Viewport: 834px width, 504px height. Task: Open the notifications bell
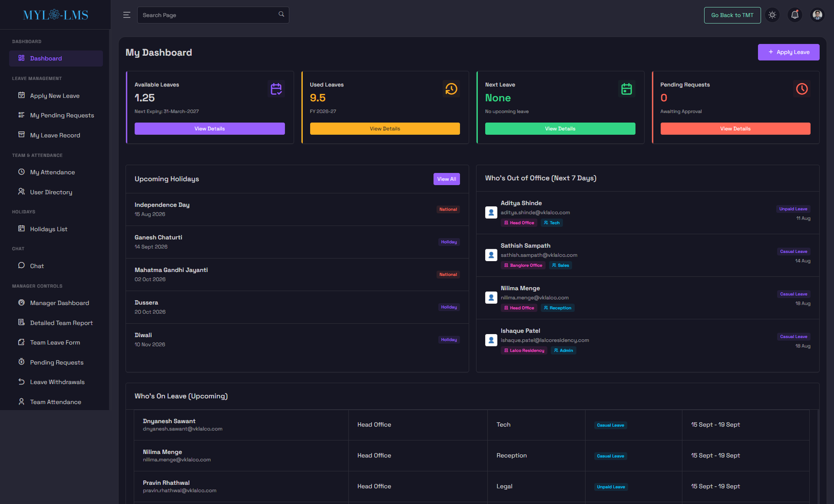coord(795,15)
